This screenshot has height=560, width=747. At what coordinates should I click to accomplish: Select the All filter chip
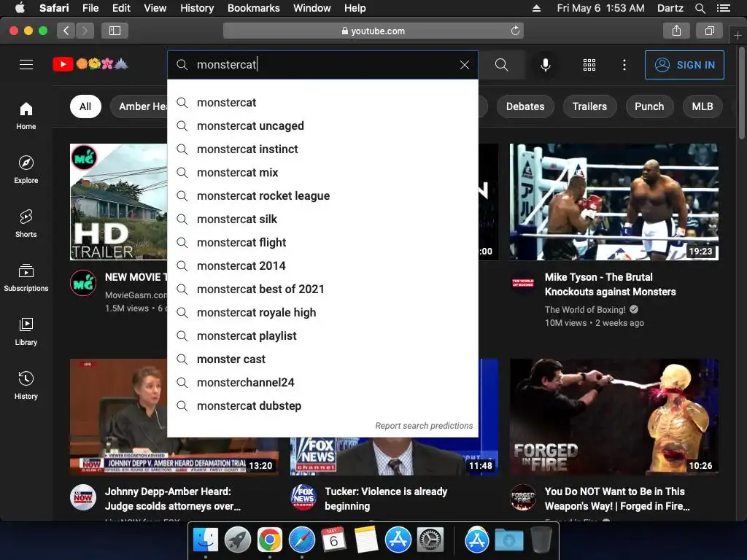pos(85,106)
